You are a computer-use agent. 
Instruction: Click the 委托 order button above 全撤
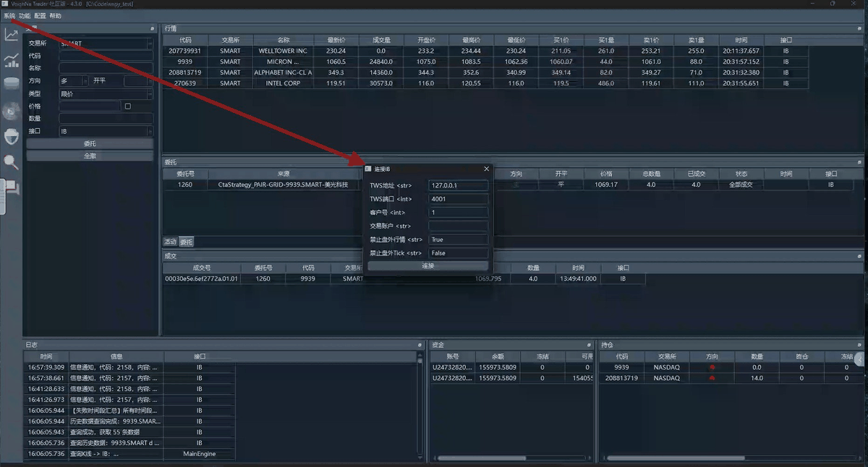(90, 144)
